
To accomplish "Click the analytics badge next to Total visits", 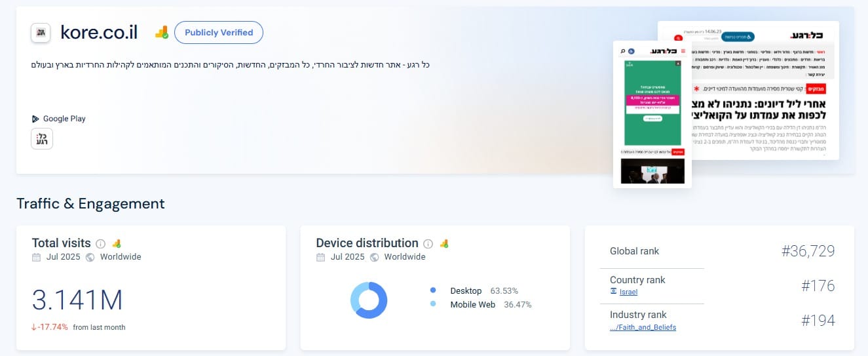I will [x=117, y=243].
